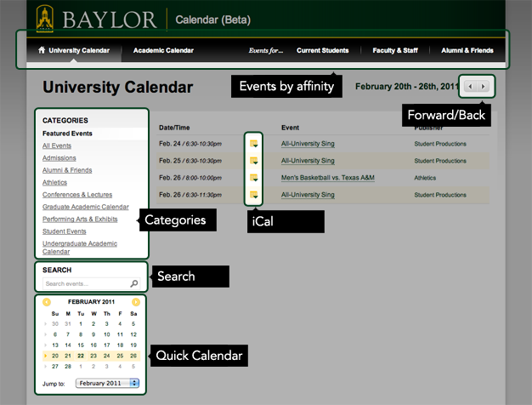Open Conferences & Lectures category
532x405 pixels.
tap(77, 195)
